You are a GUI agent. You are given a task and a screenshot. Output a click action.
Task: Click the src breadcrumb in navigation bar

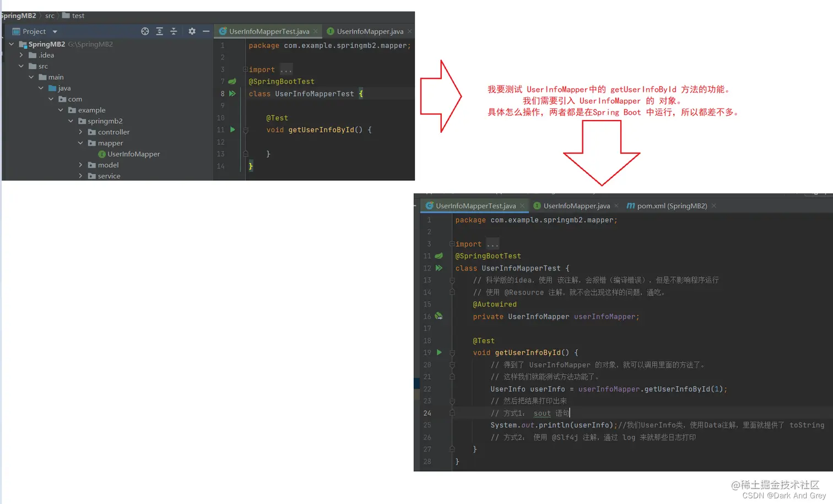(x=50, y=16)
